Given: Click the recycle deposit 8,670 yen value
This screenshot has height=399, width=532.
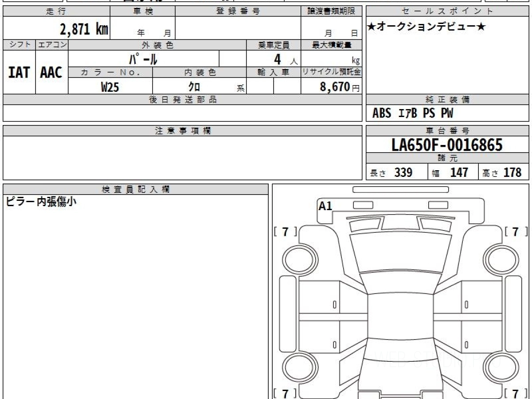Looking at the screenshot, I should click(x=340, y=86).
